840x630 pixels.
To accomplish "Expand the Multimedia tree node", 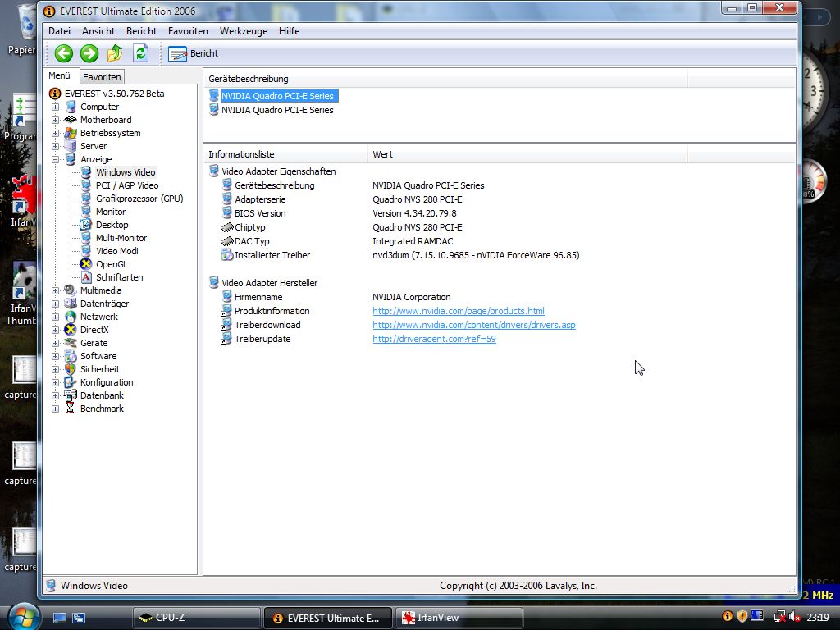I will click(x=55, y=290).
